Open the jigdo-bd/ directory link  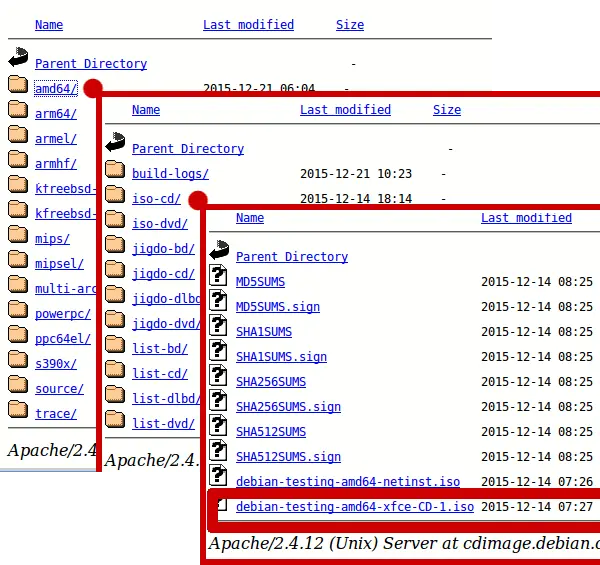163,249
